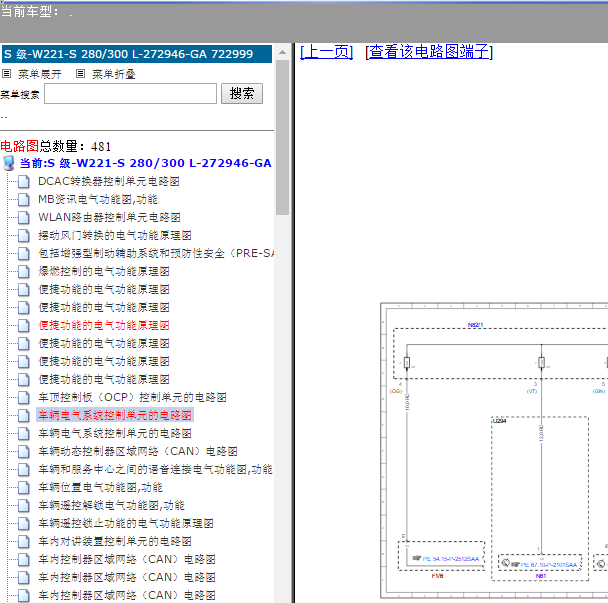Click the file icon for 车内对讲装置控制单元的电路图
This screenshot has height=603, width=608.
pos(24,541)
